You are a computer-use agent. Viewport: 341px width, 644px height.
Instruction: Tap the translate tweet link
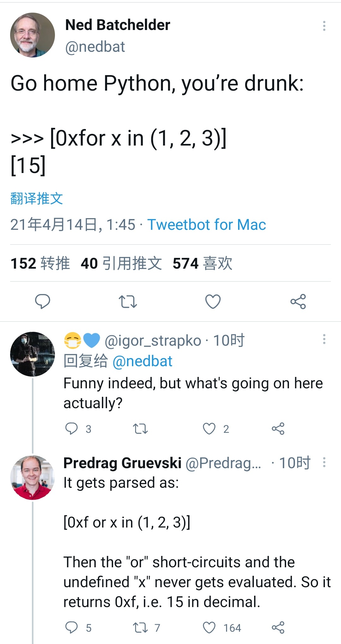37,199
